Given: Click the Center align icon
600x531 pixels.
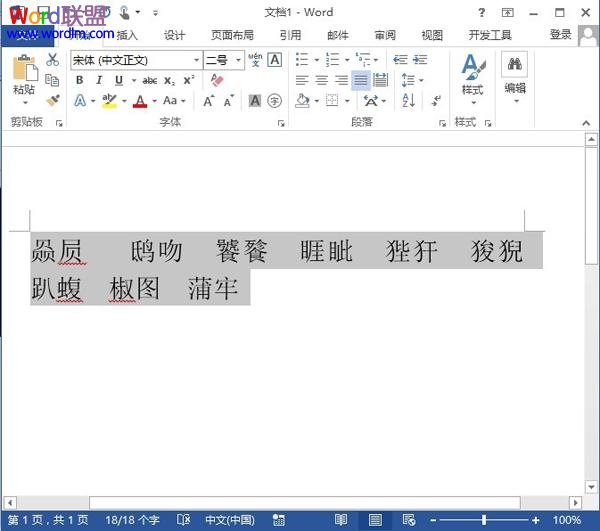Looking at the screenshot, I should (x=322, y=81).
